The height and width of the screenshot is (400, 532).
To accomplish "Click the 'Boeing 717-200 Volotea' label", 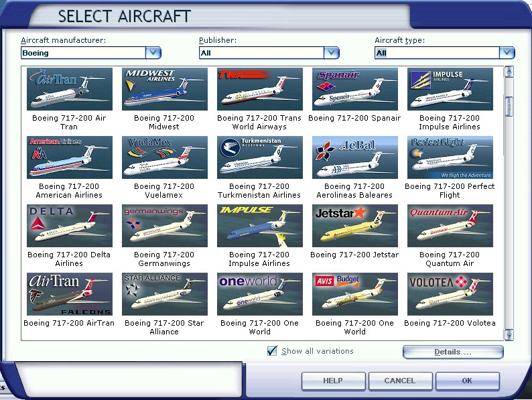I will [450, 323].
